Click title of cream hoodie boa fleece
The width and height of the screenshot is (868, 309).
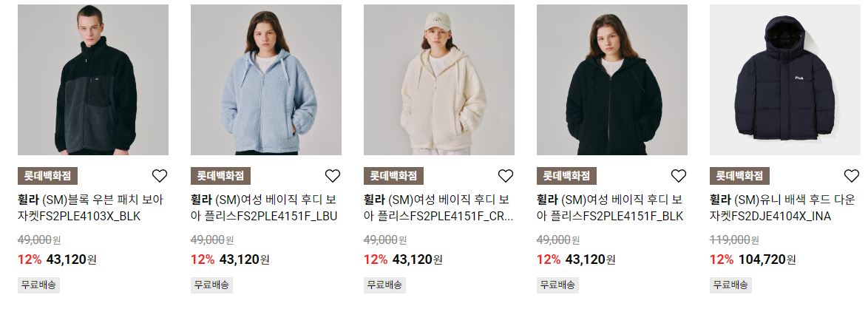pyautogui.click(x=438, y=208)
